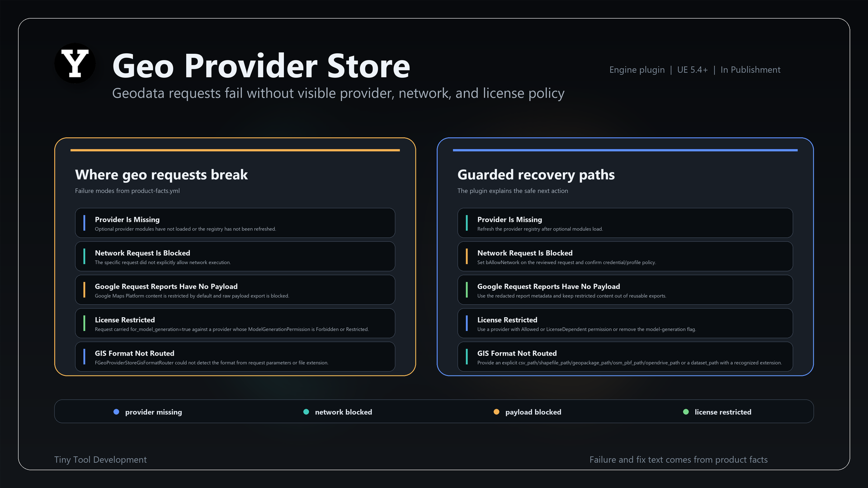Viewport: 868px width, 488px height.
Task: Open GIS Format Not Routed recovery card
Action: coord(625,357)
